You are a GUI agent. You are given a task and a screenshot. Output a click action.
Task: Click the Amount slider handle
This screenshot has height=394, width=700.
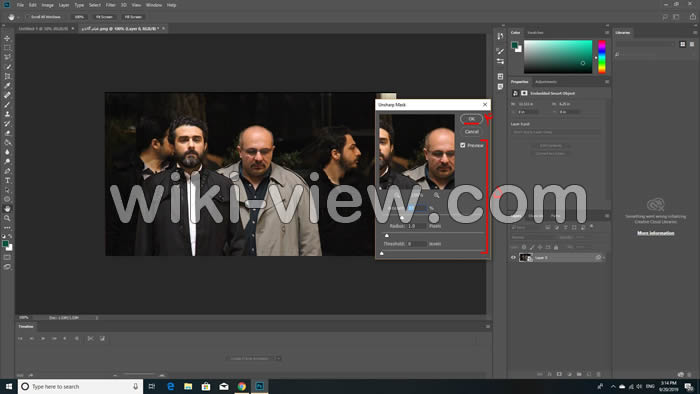[x=402, y=218]
